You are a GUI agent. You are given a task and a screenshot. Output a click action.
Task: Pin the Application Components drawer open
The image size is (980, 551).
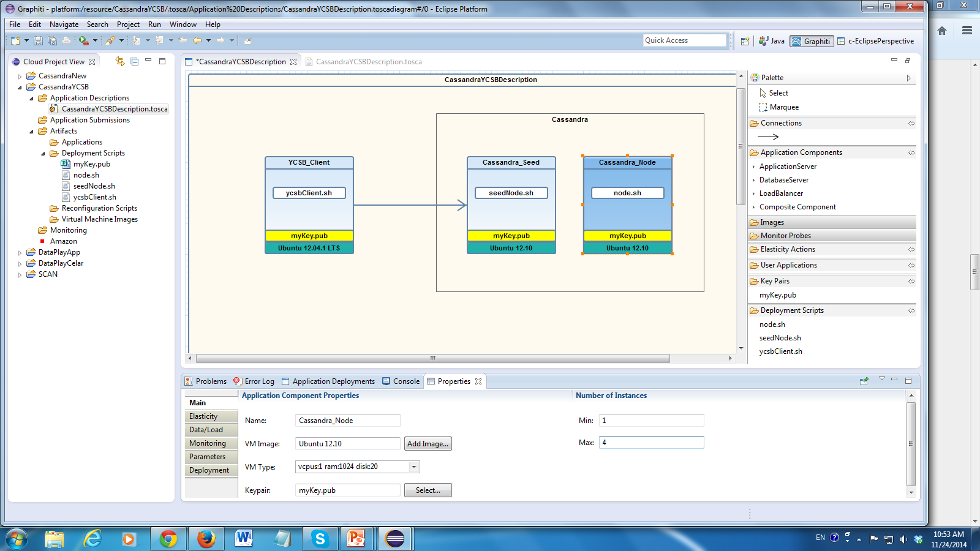coord(911,152)
